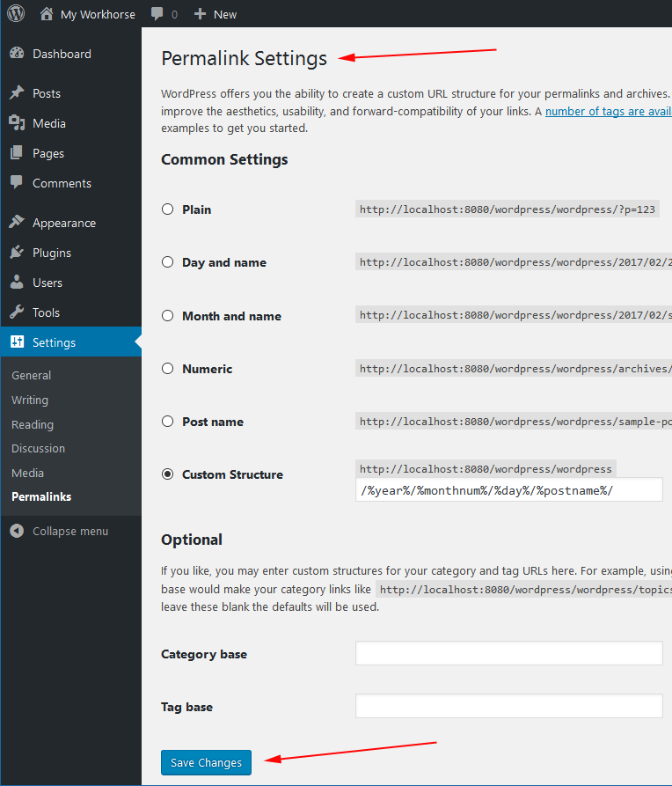Click the comment count 0 in admin bar
The image size is (672, 786).
[x=174, y=15]
